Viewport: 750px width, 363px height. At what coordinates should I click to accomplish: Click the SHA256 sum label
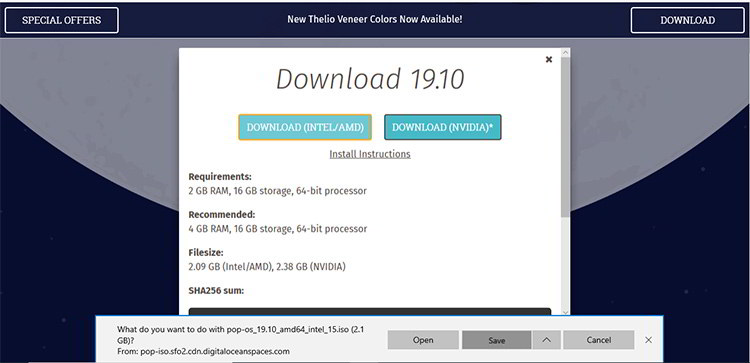pos(216,290)
